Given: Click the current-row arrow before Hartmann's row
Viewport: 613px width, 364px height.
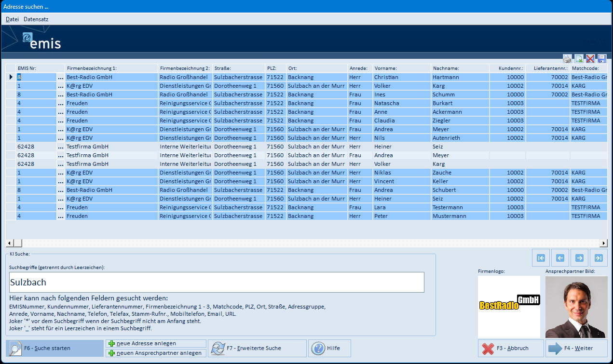Looking at the screenshot, I should 11,77.
